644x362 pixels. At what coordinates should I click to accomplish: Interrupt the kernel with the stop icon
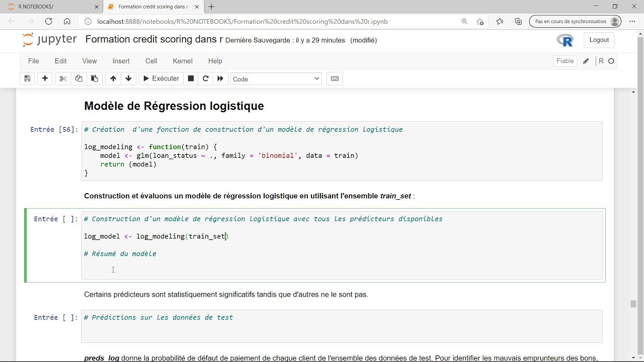191,78
